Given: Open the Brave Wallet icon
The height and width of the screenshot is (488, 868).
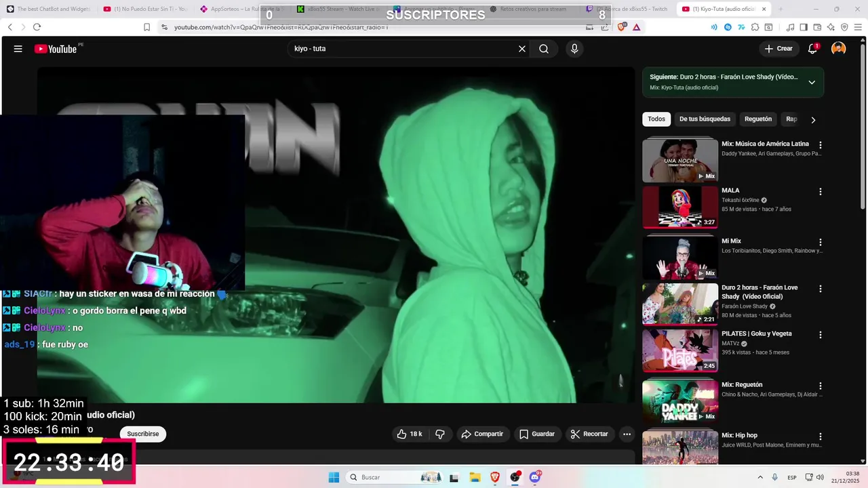Looking at the screenshot, I should (817, 27).
